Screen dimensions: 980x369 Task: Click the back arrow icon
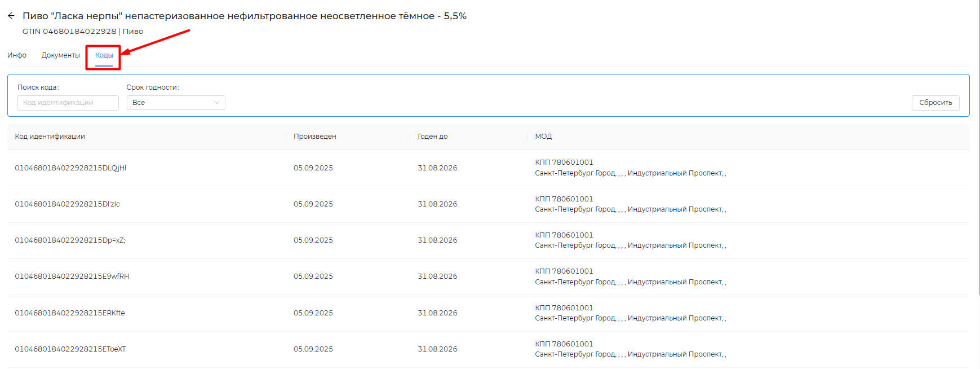pos(11,16)
